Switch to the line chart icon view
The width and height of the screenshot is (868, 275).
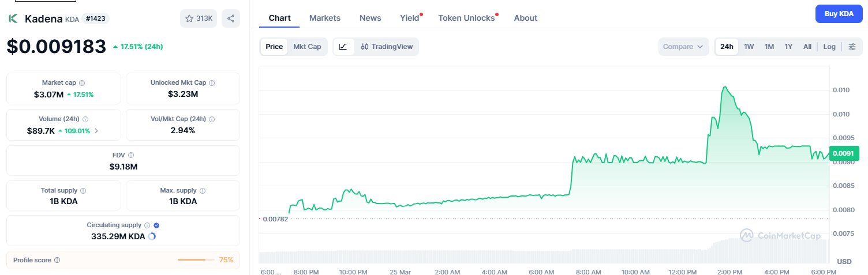[343, 47]
